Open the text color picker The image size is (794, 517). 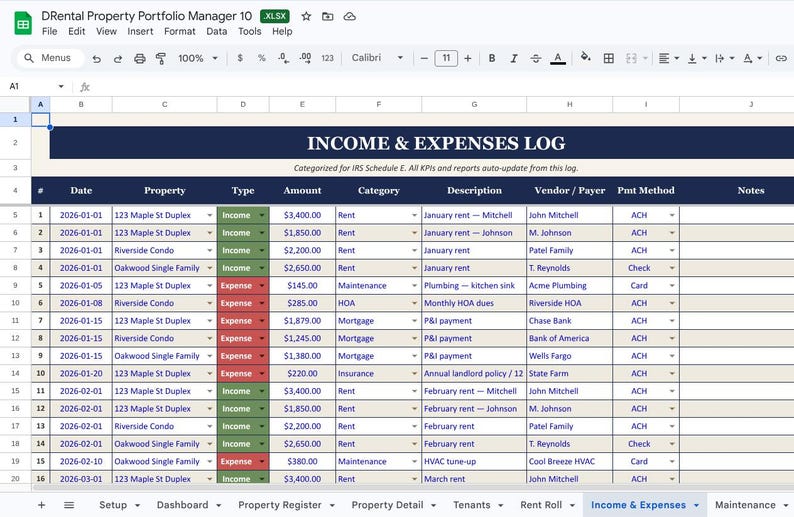[x=558, y=59]
